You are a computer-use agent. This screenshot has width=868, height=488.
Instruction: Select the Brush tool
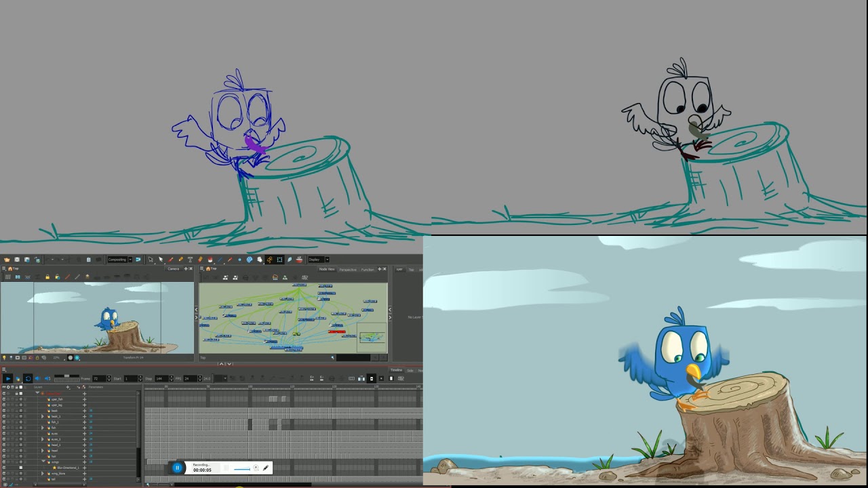click(170, 260)
